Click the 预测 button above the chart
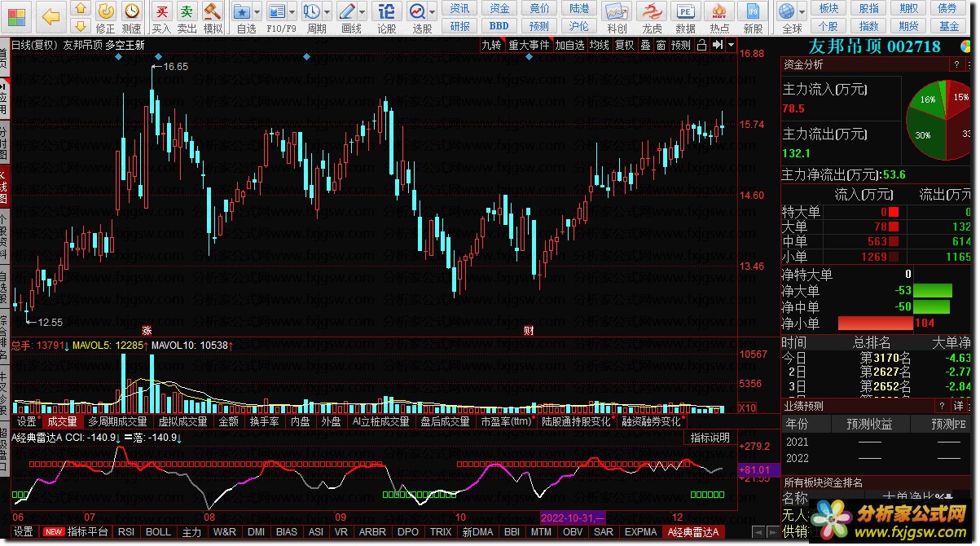The width and height of the screenshot is (980, 546). point(681,45)
